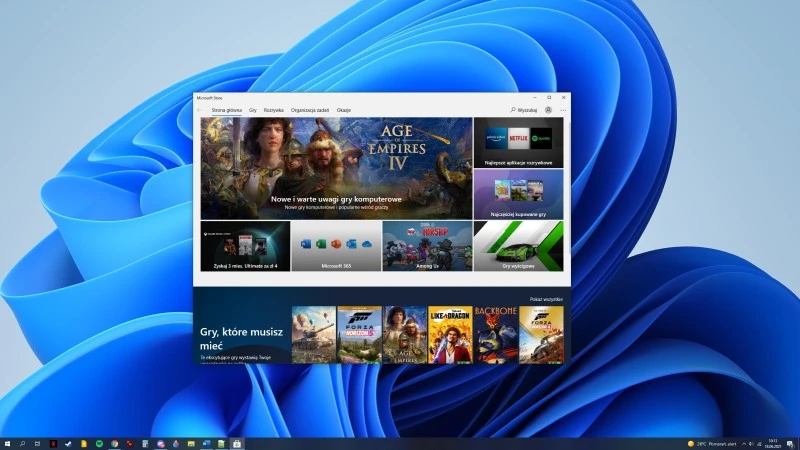Switch to the Rozrywka tab
Screen dimensions: 800x450
point(273,110)
